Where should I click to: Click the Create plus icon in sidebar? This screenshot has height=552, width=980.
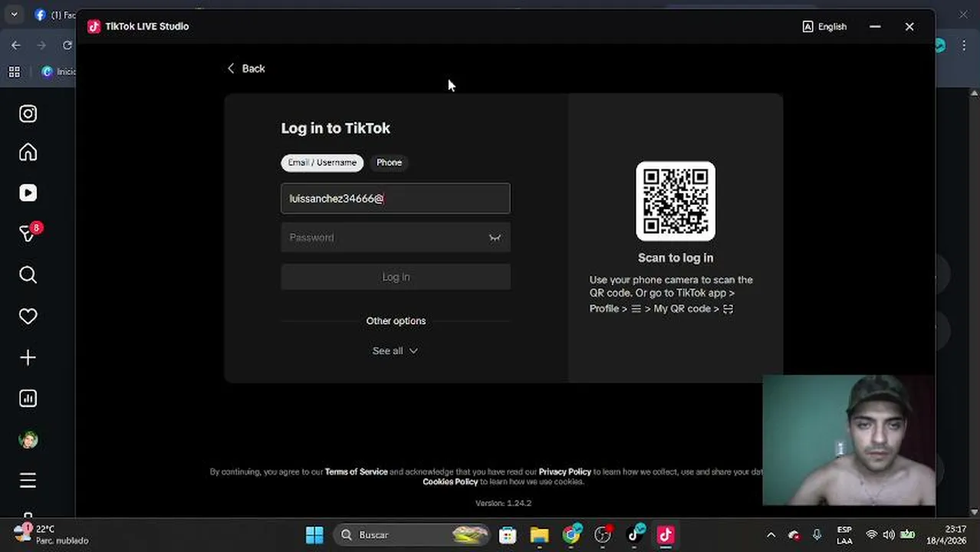[28, 357]
